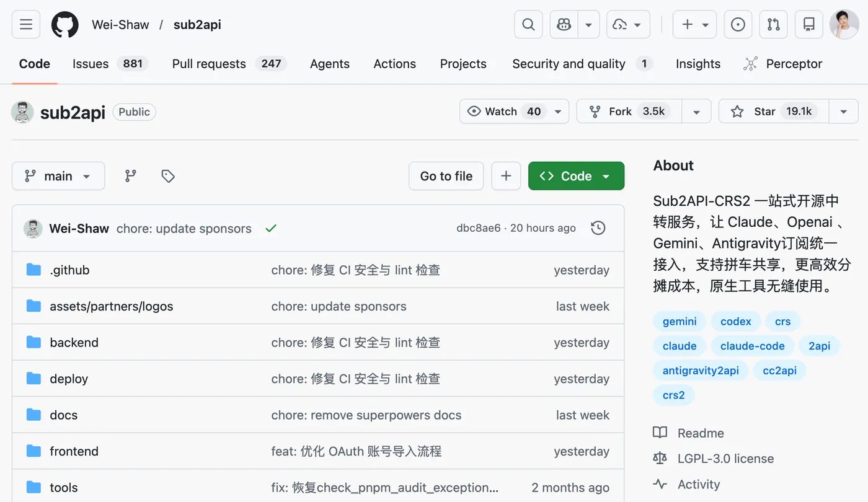This screenshot has width=868, height=502.
Task: Open the add file plus button
Action: pyautogui.click(x=506, y=176)
